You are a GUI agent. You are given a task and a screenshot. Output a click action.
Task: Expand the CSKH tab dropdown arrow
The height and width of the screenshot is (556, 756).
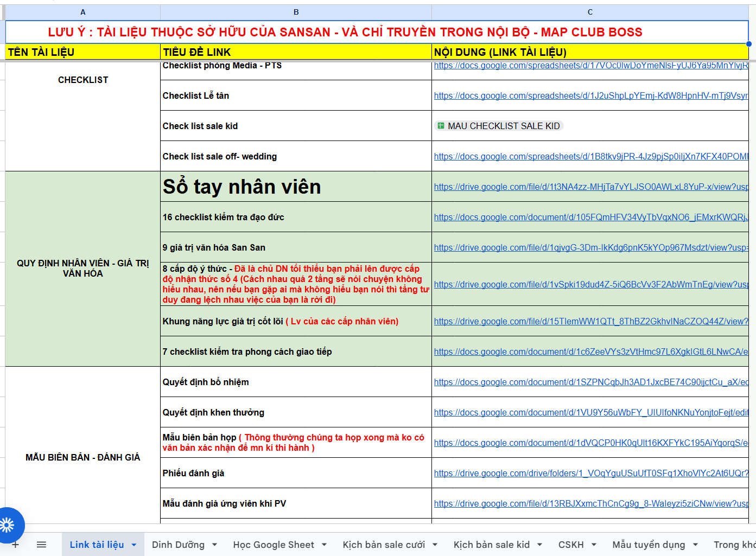[x=594, y=545]
